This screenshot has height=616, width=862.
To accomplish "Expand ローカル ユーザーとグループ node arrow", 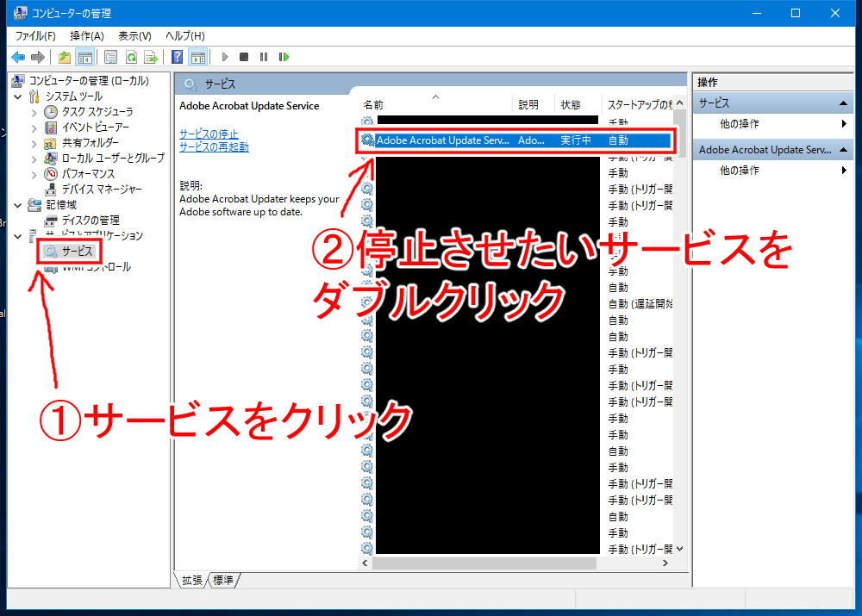I will pyautogui.click(x=34, y=159).
